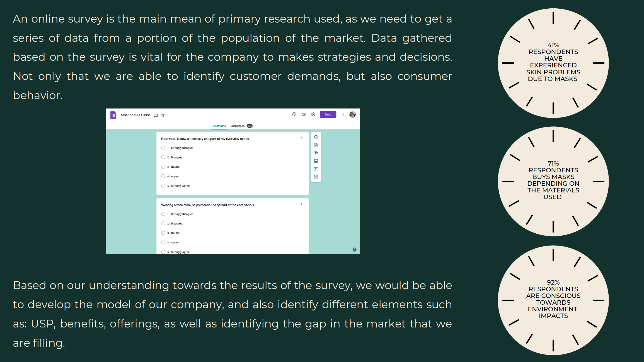Move form to folder icon
The image size is (644, 362).
coord(156,115)
